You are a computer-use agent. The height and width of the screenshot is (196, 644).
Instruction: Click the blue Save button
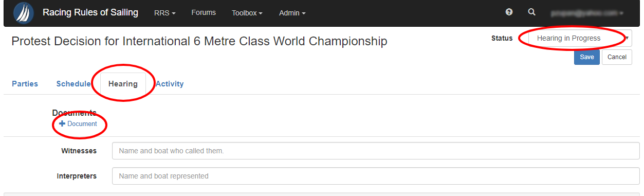coord(587,57)
